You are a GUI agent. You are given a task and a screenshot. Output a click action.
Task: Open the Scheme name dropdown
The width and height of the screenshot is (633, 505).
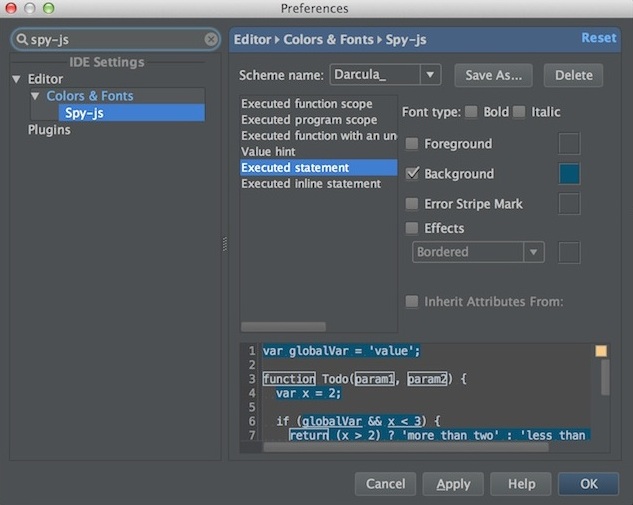(430, 75)
